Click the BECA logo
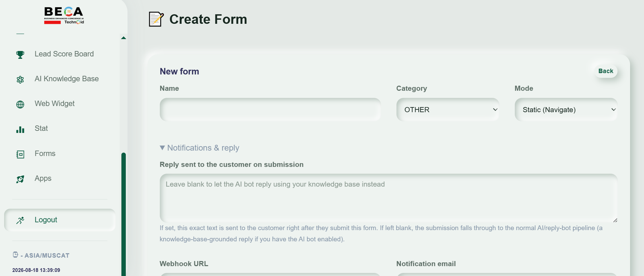 [64, 16]
